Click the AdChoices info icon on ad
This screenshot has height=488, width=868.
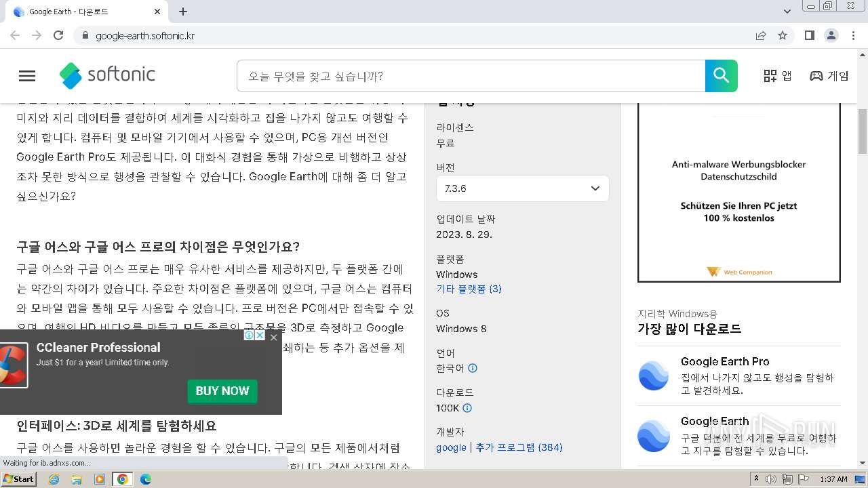(249, 335)
